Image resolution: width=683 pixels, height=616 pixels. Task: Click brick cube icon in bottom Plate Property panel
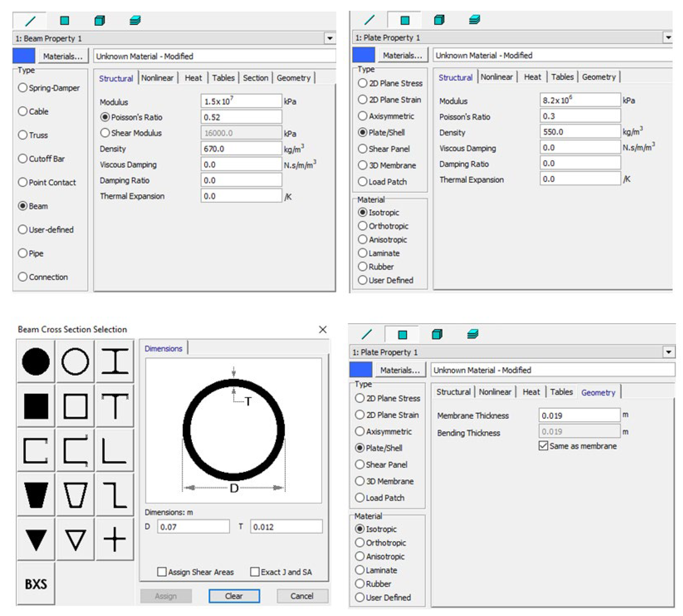coord(437,334)
